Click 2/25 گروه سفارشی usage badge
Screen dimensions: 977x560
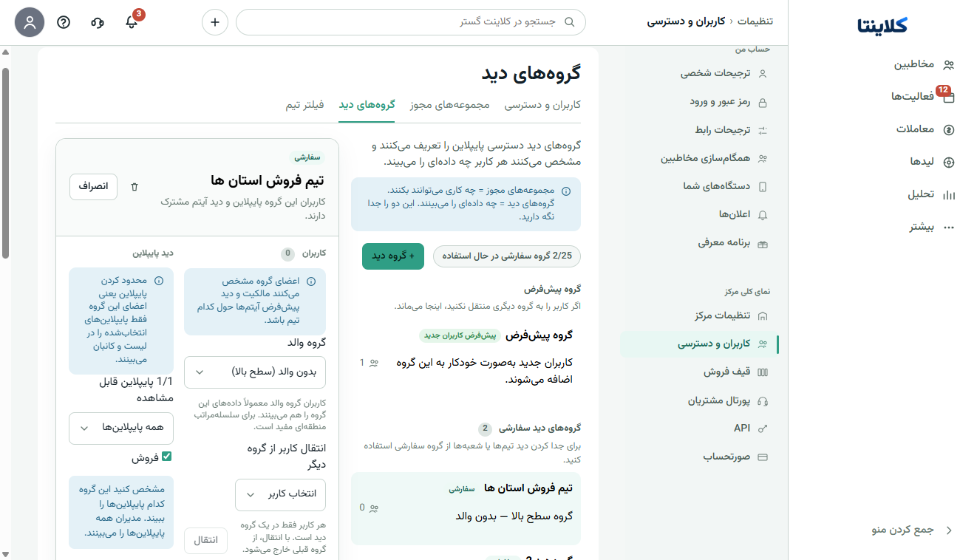point(507,256)
